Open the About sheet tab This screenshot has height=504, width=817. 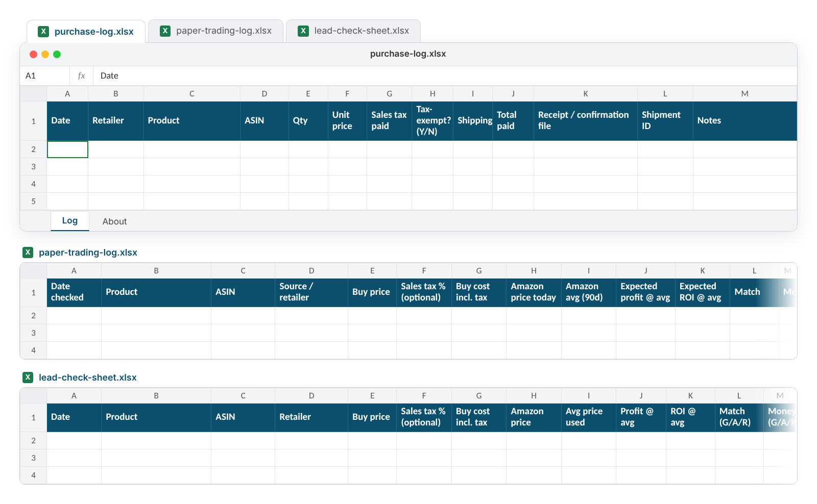pyautogui.click(x=114, y=221)
